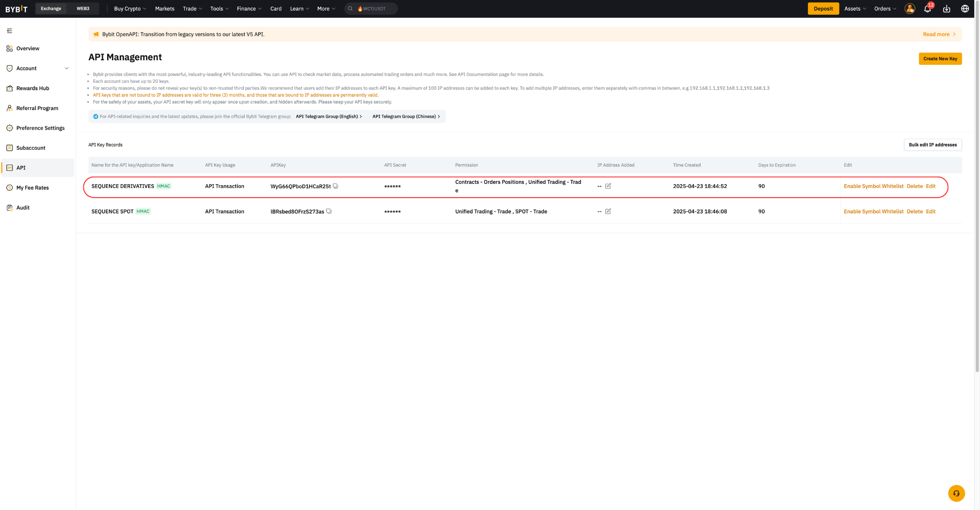Open the Tools dropdown menu

point(220,9)
